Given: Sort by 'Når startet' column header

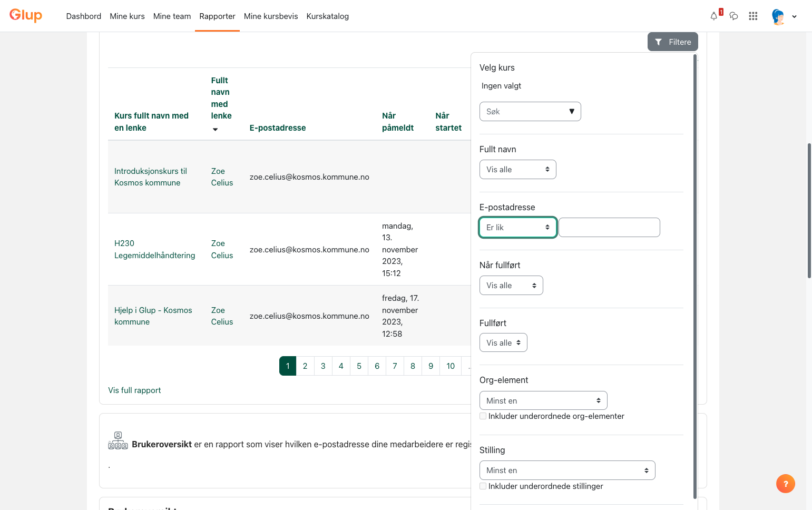Looking at the screenshot, I should [448, 122].
